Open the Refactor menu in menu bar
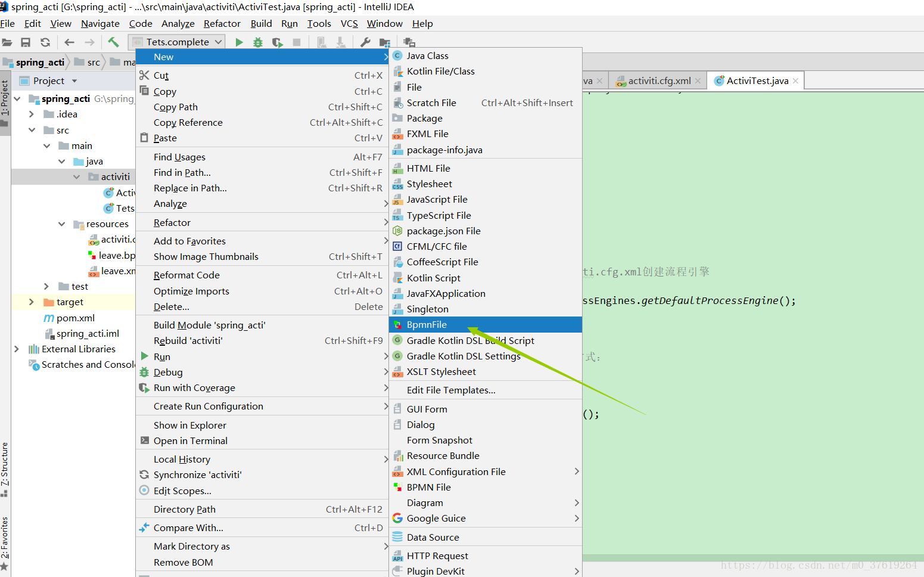Viewport: 924px width, 577px height. click(222, 24)
